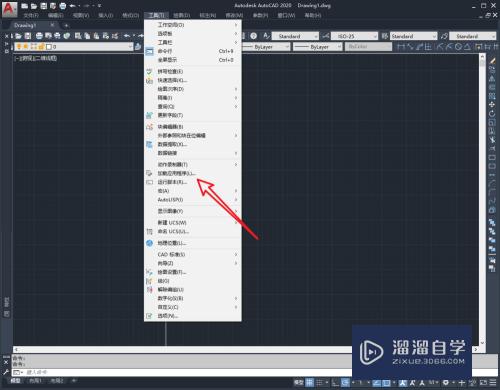Toggle ortho mode in status bar

click(336, 382)
